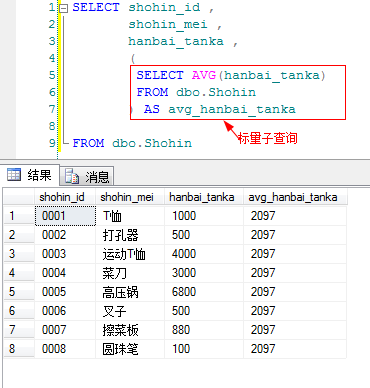Place cursor on hanbai_tanka in line 3
370x388 pixels.
tap(176, 41)
